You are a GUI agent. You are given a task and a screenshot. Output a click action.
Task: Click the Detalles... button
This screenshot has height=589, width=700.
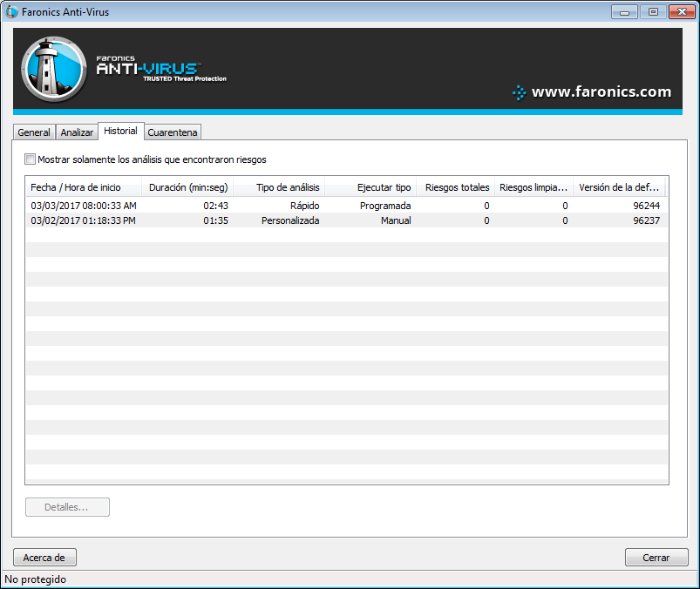(67, 507)
